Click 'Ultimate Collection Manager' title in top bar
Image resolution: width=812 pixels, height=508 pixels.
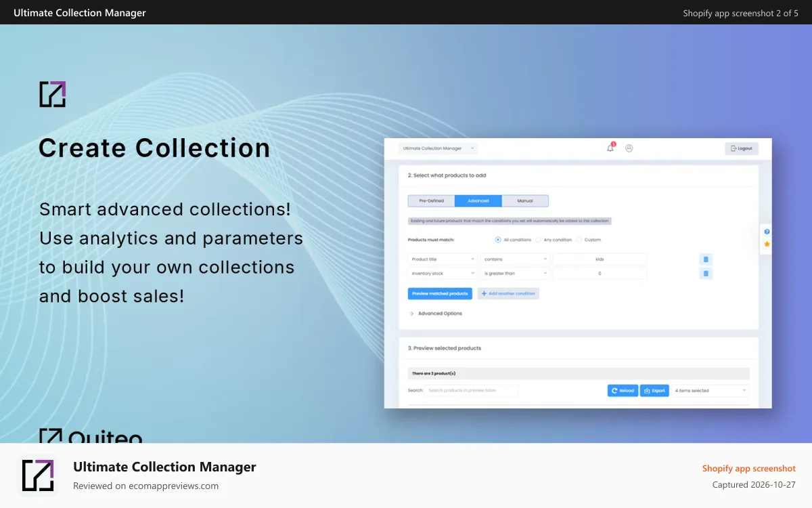80,13
